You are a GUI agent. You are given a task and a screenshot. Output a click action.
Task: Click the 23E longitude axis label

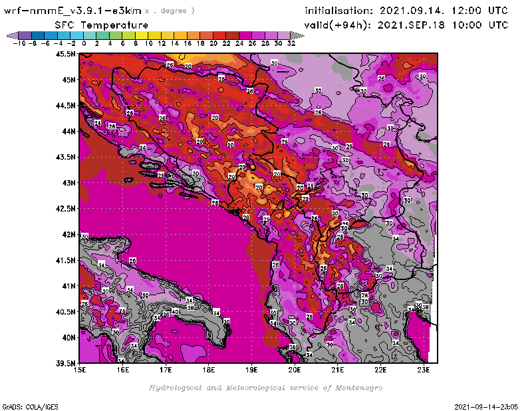[x=424, y=370]
